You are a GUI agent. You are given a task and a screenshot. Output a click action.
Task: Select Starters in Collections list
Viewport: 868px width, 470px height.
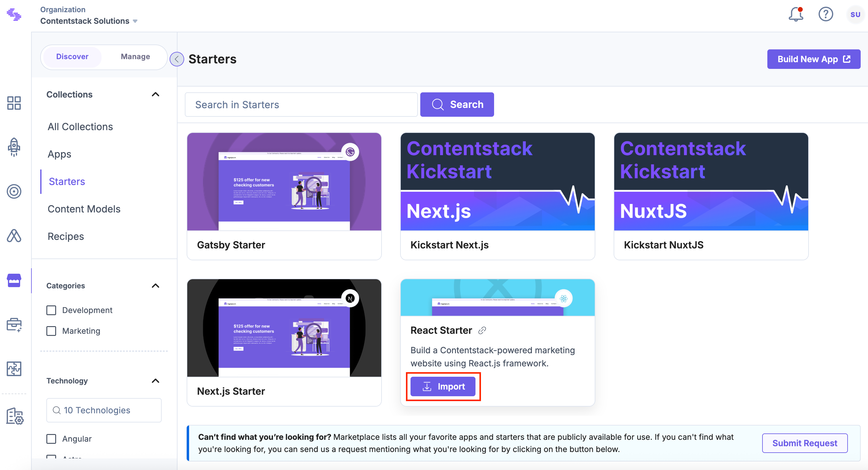click(67, 181)
